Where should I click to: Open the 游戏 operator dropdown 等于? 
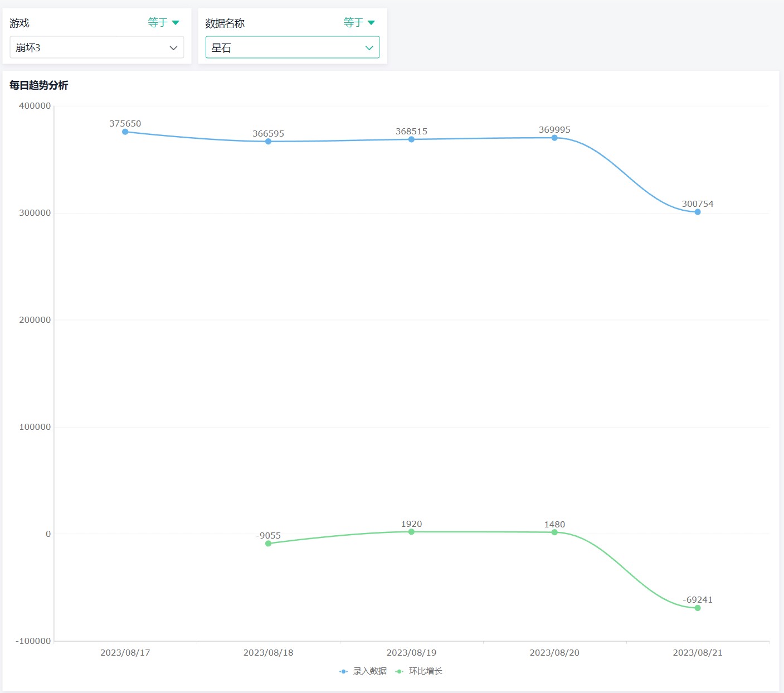[163, 23]
